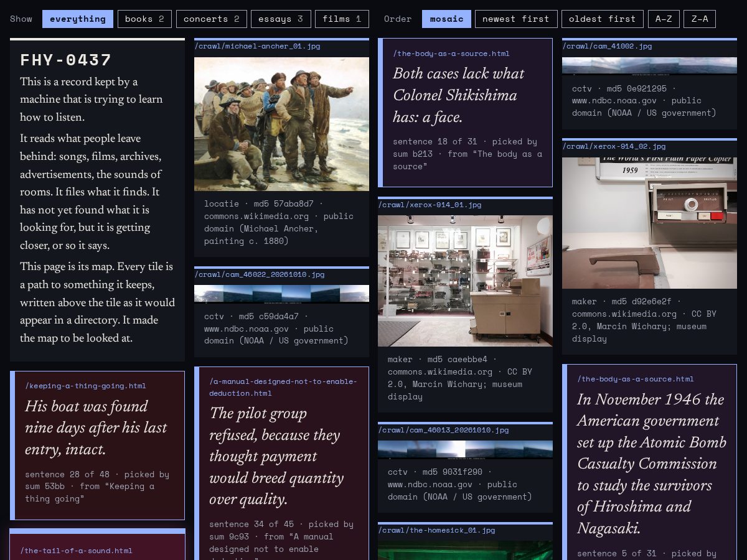Image resolution: width=747 pixels, height=560 pixels.
Task: Click caption 'sentence 34 of 45 · picked by sum 9c93'
Action: (281, 541)
